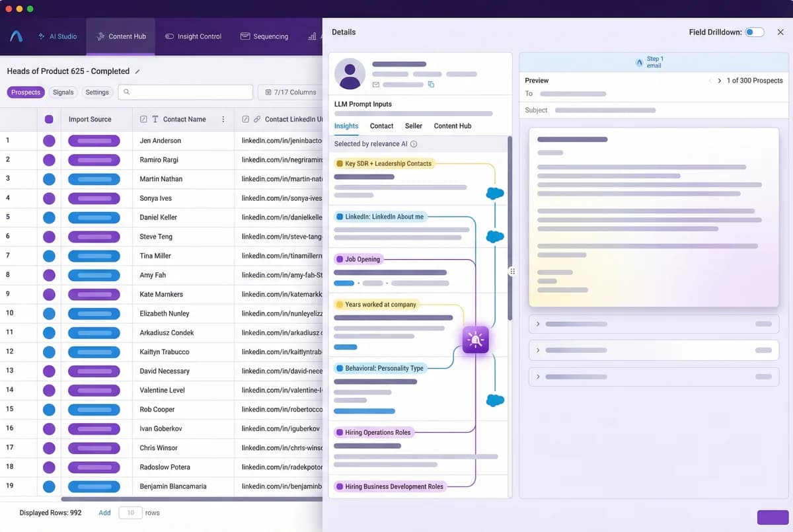Advance to the next prospect preview
The width and height of the screenshot is (793, 532).
point(720,80)
